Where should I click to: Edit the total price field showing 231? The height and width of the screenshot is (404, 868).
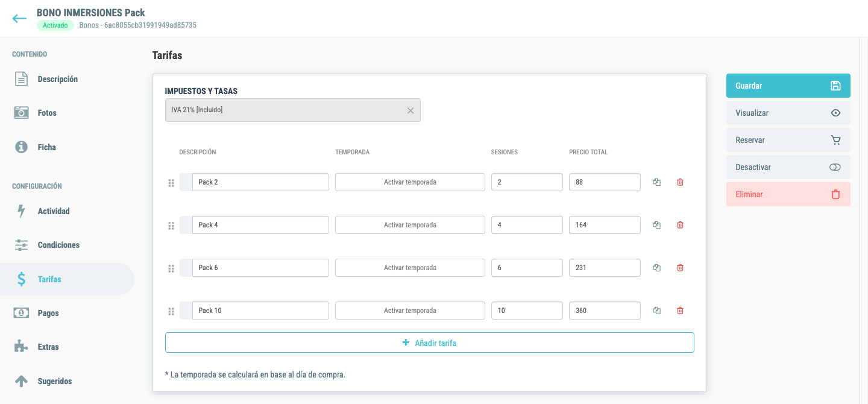pos(605,268)
